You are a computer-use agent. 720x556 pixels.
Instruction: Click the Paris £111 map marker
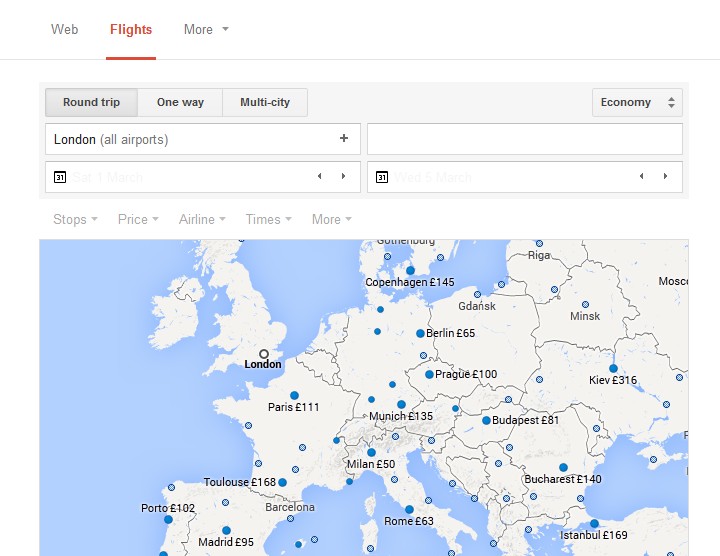click(294, 395)
